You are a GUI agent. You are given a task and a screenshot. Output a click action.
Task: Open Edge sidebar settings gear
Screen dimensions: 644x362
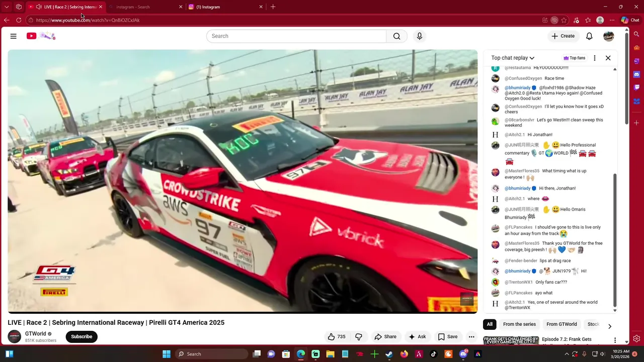pos(636,339)
